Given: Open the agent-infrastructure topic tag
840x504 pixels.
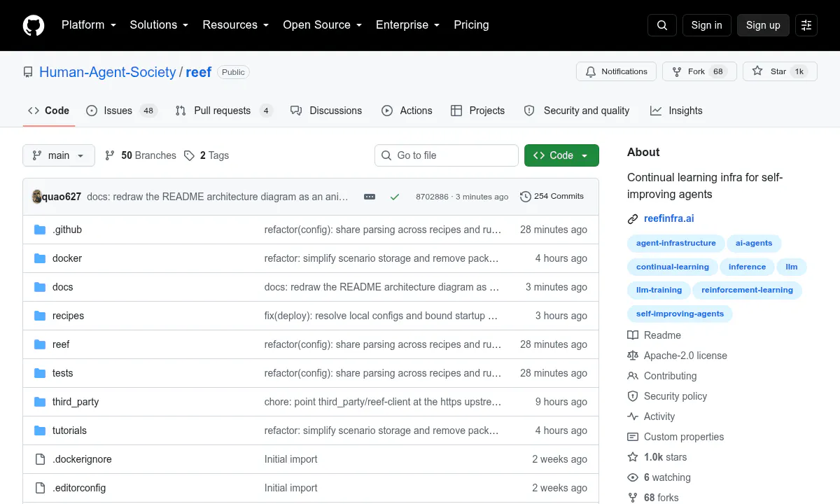Looking at the screenshot, I should pyautogui.click(x=676, y=244).
